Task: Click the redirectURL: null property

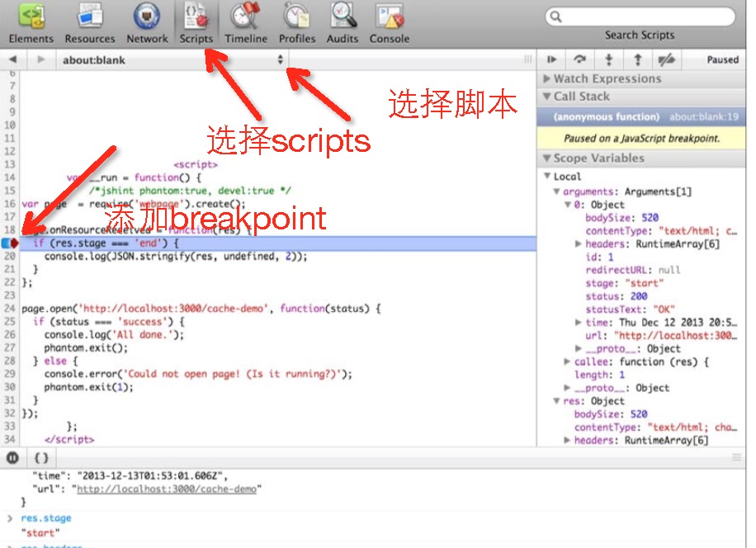Action: point(633,270)
